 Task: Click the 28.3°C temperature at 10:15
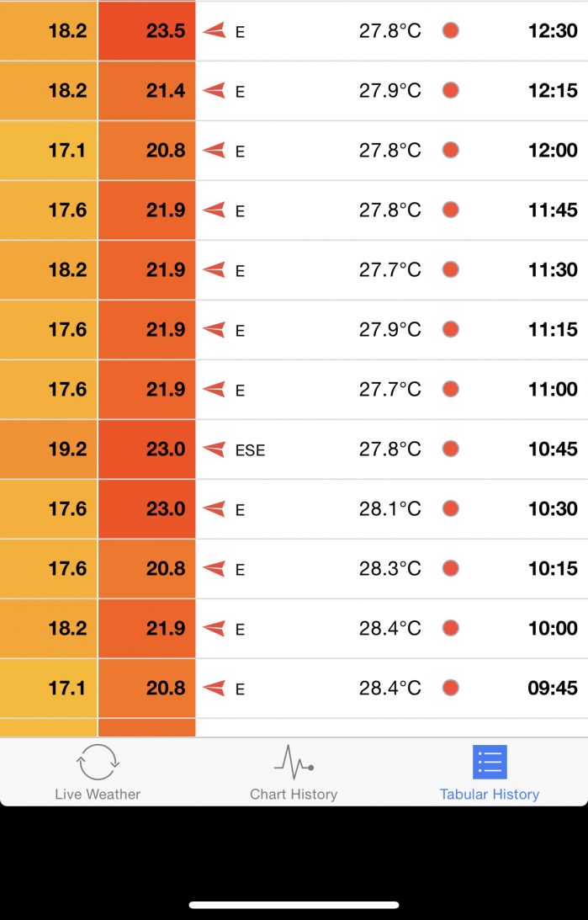coord(389,569)
